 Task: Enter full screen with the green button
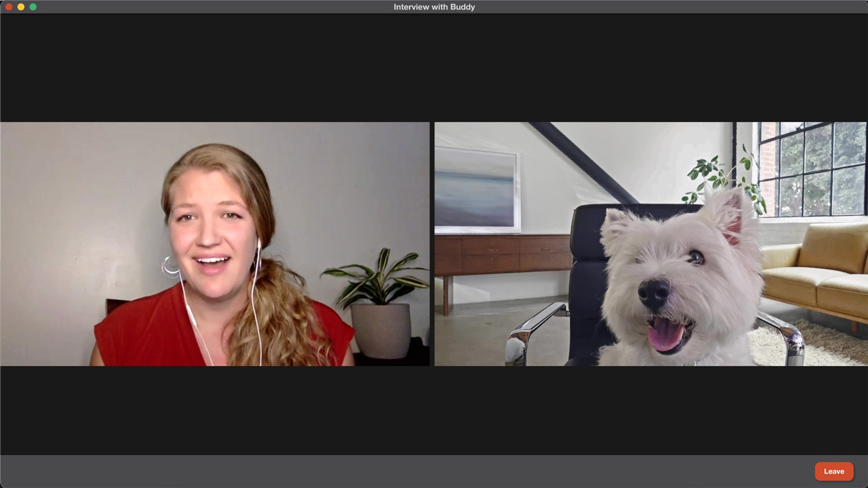pos(33,7)
